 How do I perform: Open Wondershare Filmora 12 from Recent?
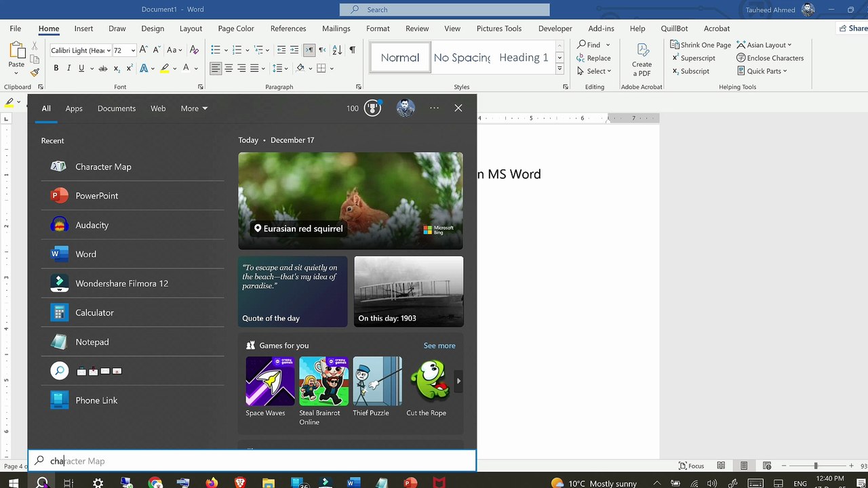133,283
